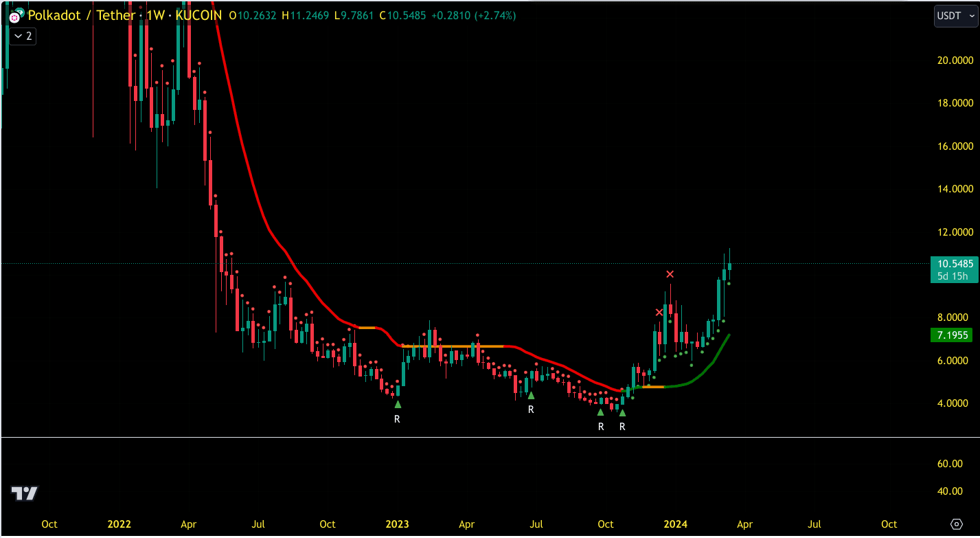
Task: Select the green 10.5485 price tag on axis
Action: tap(953, 264)
